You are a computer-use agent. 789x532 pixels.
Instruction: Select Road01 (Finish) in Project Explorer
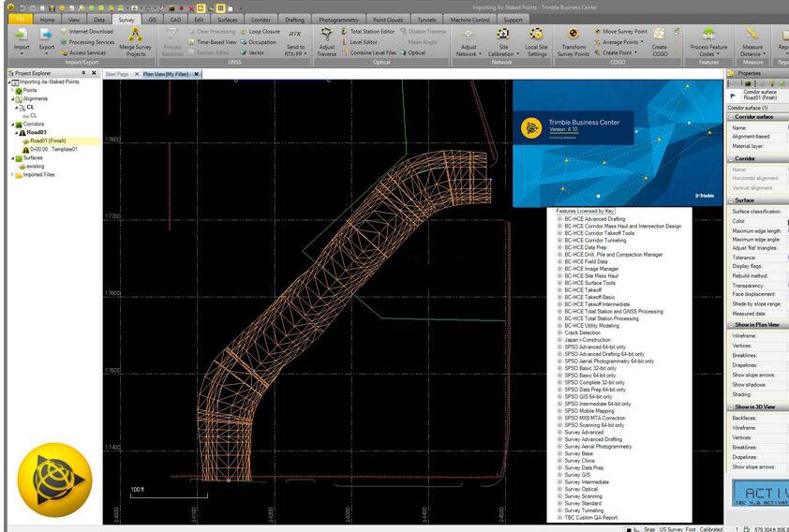[x=48, y=141]
